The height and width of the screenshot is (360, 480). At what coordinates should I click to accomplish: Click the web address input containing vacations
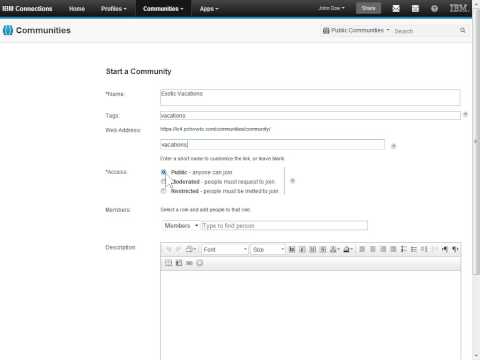click(x=272, y=144)
